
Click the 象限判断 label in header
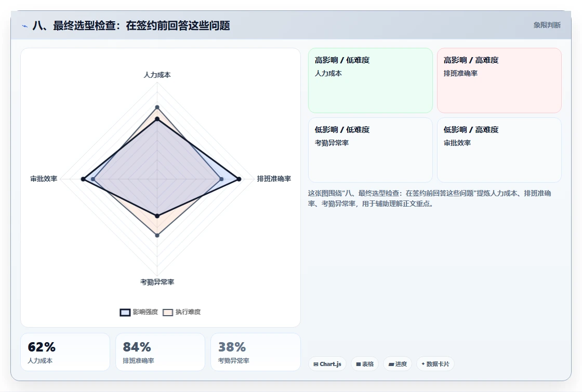pos(547,25)
